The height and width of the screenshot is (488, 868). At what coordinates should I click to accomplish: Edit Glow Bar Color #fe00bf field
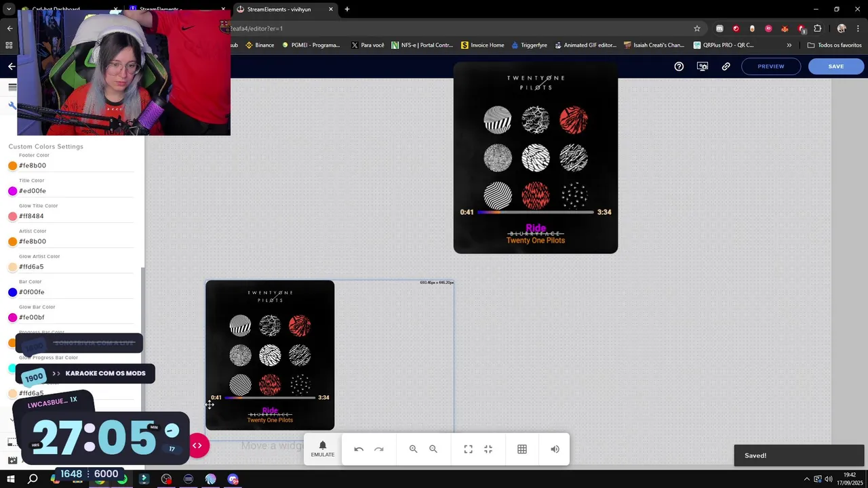pyautogui.click(x=76, y=317)
